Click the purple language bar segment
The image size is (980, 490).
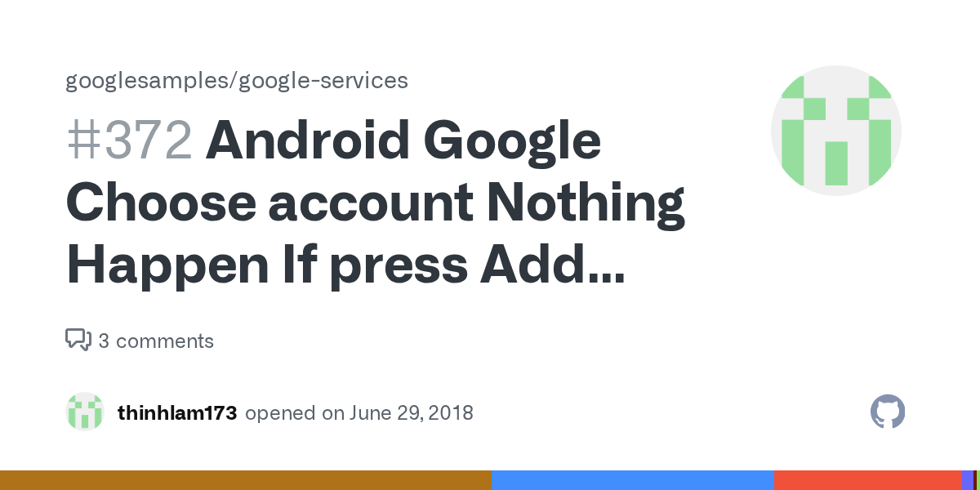(967, 480)
